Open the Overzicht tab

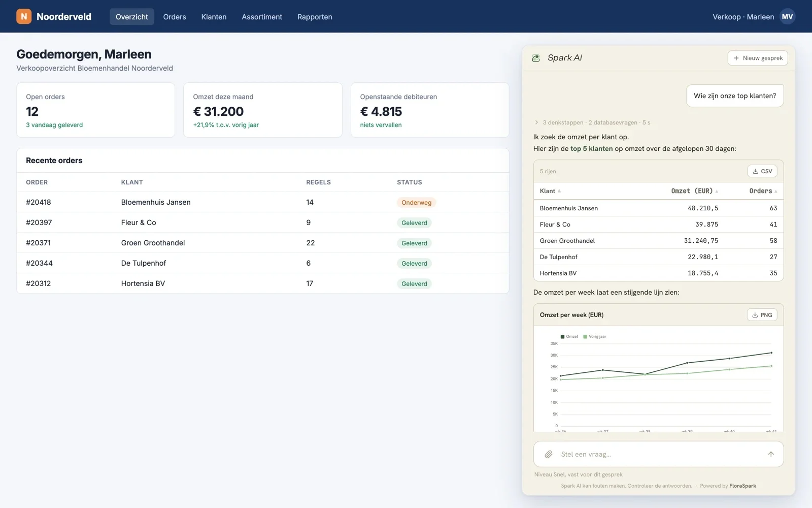[132, 17]
